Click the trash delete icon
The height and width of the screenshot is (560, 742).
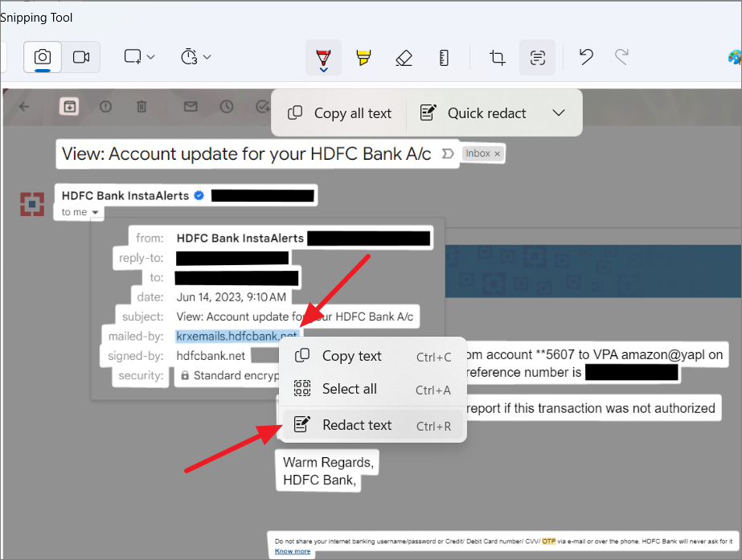141,107
